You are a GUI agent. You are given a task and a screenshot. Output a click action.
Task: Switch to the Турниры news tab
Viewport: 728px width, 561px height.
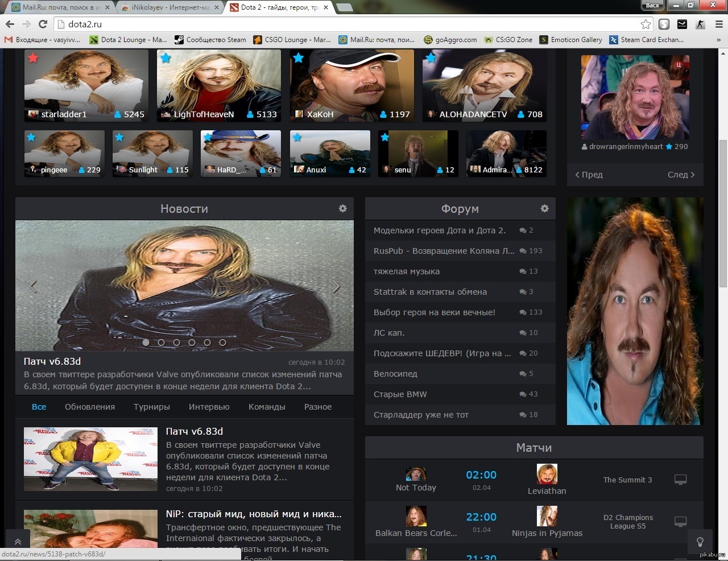point(152,407)
